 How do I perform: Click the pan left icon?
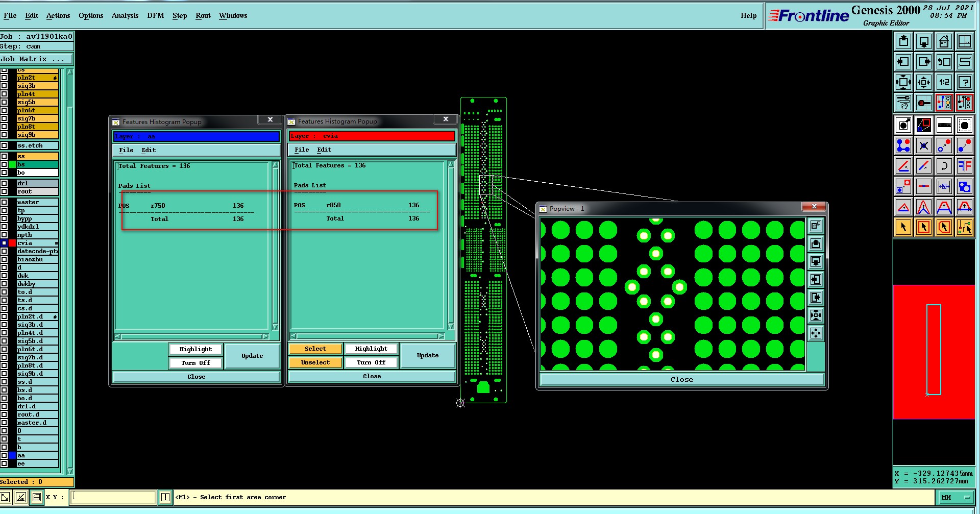click(903, 62)
